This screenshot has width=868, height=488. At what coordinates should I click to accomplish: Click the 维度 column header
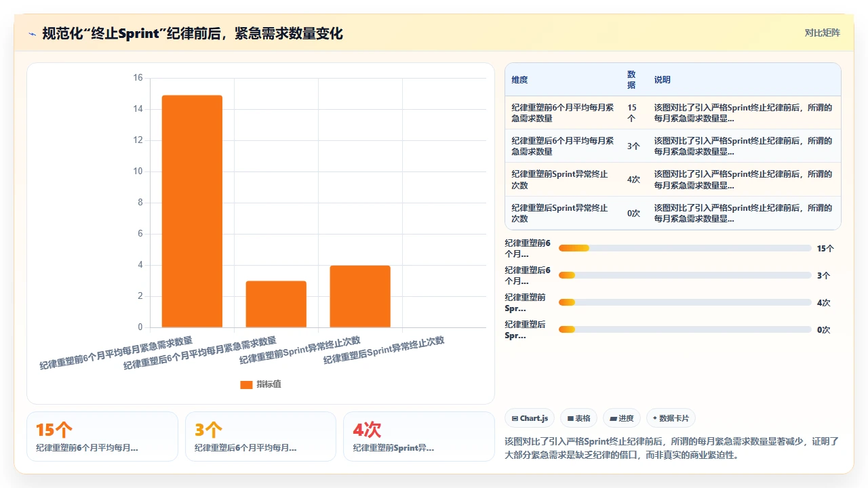pyautogui.click(x=519, y=80)
